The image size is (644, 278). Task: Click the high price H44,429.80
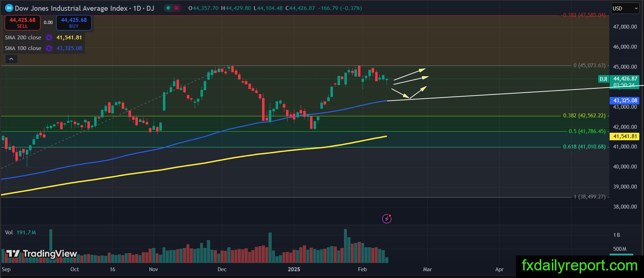pos(236,8)
